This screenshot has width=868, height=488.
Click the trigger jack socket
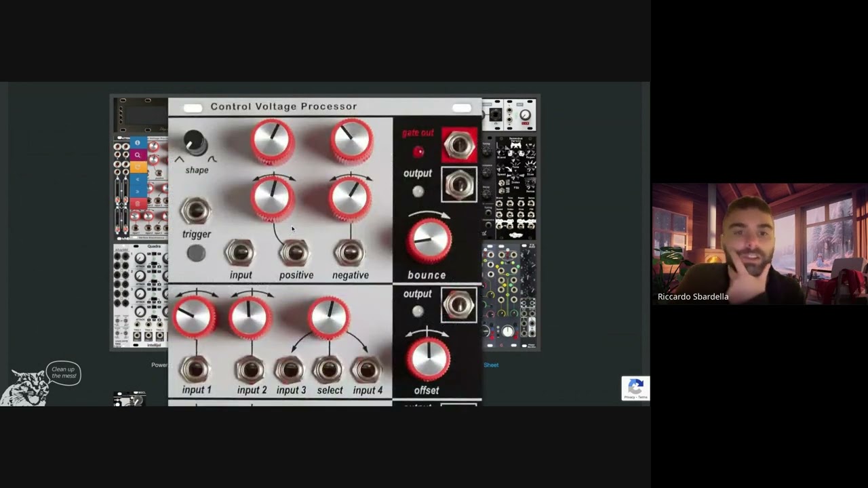(196, 211)
